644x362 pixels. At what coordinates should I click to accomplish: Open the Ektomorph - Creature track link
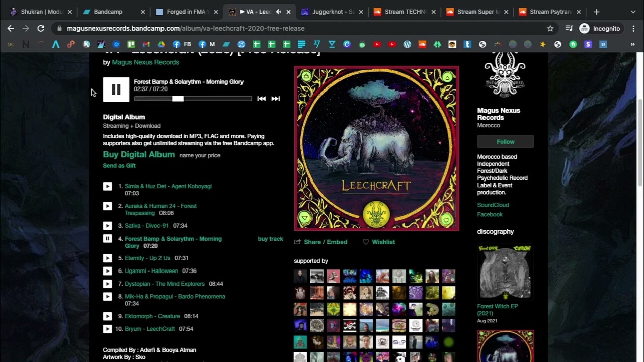tap(152, 316)
